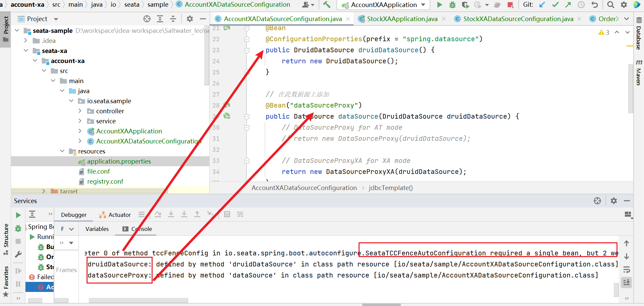This screenshot has height=306, width=644.
Task: Open the Project tool window button
Action: [6, 29]
